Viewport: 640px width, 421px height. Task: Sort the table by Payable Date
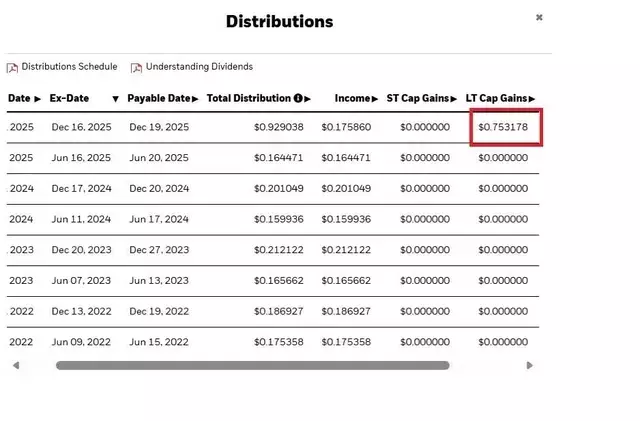coord(163,99)
